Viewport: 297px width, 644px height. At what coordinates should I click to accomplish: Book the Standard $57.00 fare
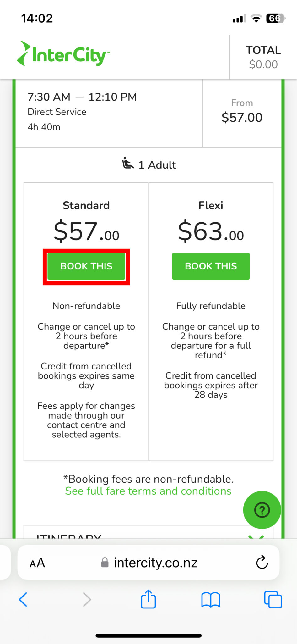click(86, 266)
